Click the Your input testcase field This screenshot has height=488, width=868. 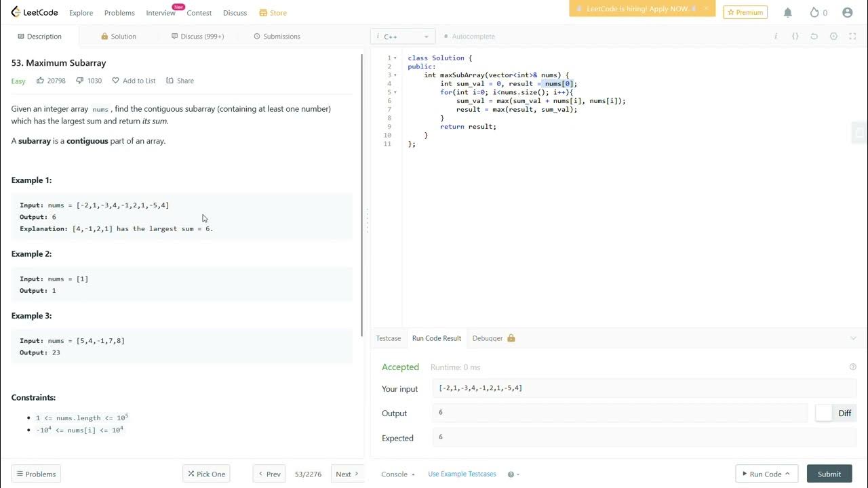tap(644, 388)
